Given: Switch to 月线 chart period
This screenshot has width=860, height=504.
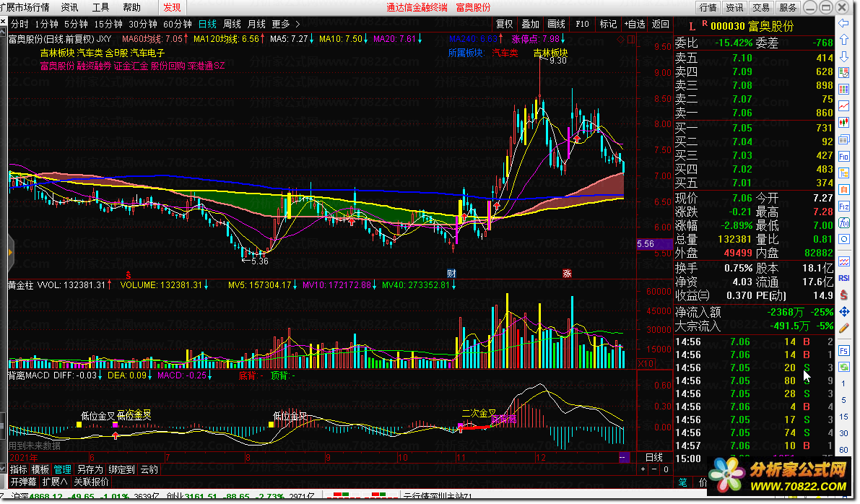Looking at the screenshot, I should pyautogui.click(x=256, y=24).
